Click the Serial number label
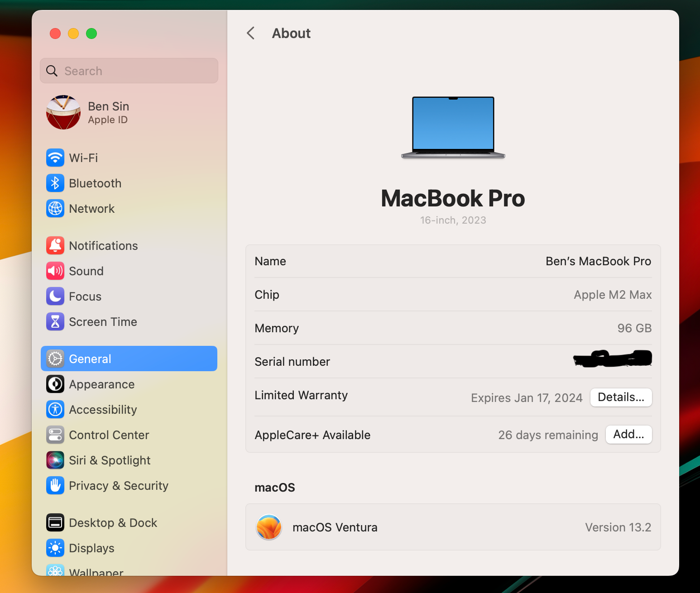The height and width of the screenshot is (593, 700). (292, 362)
